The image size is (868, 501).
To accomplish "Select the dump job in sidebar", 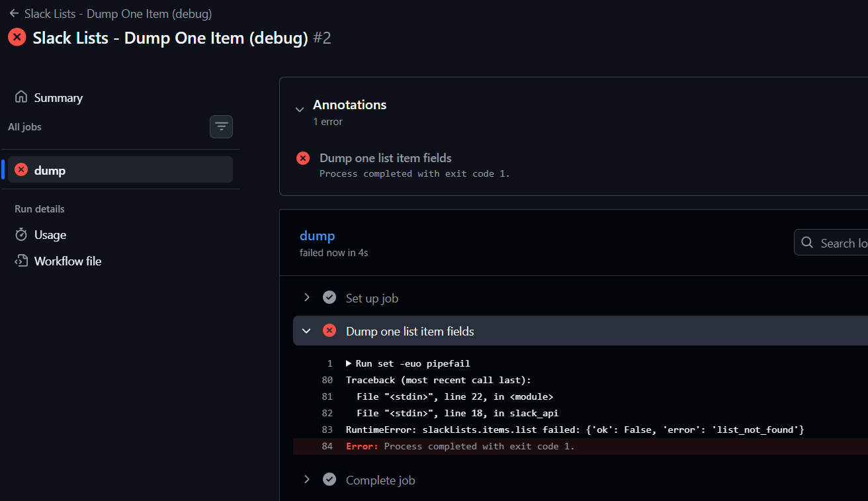I will [x=120, y=169].
